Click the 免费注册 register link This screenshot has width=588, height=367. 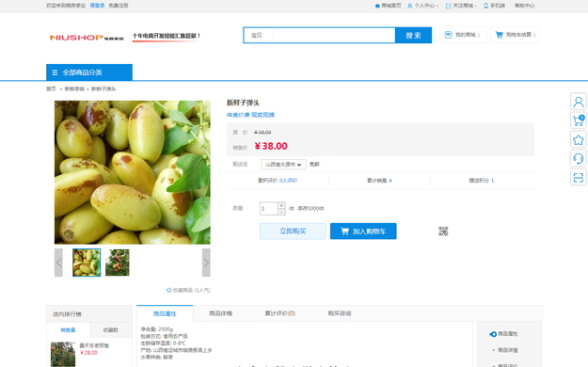[119, 6]
